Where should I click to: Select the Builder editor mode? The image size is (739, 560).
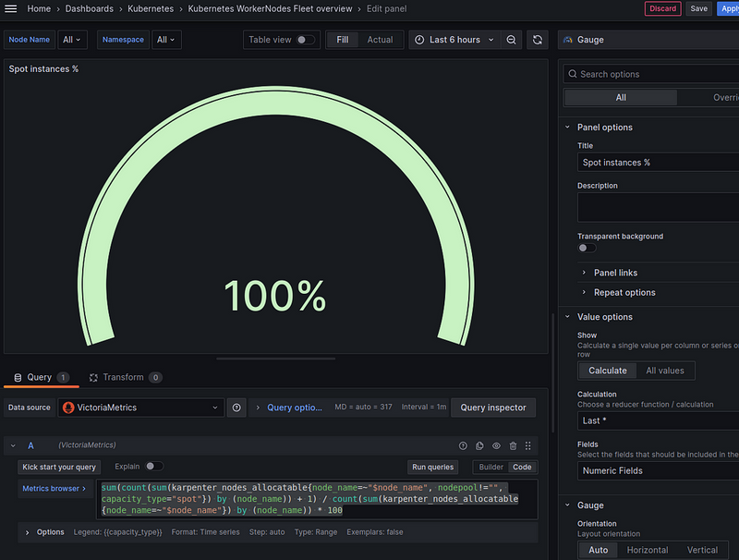pos(491,468)
